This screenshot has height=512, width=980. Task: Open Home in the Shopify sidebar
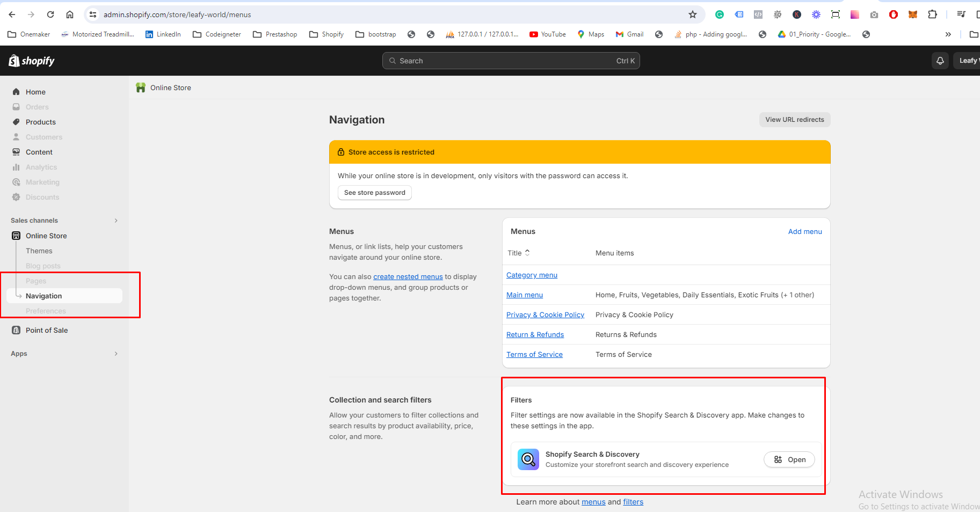click(35, 92)
